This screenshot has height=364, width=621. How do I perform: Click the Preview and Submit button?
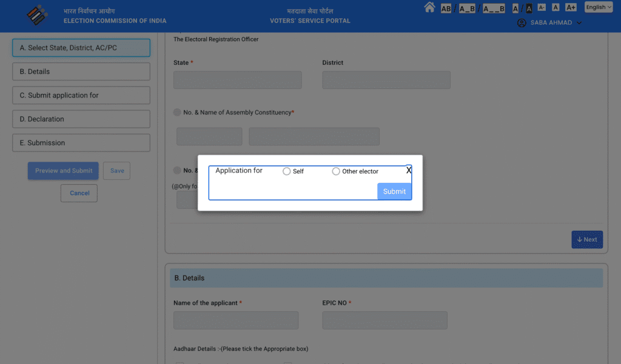coord(64,171)
